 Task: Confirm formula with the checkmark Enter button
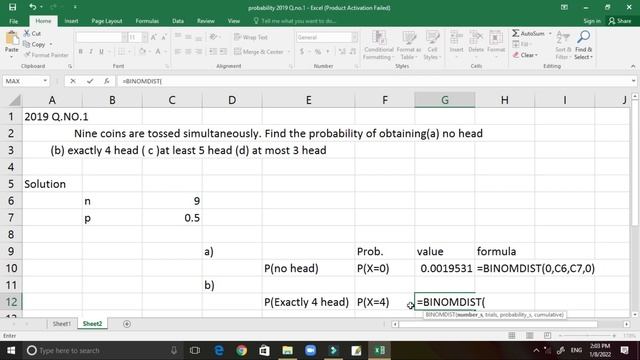pos(90,81)
